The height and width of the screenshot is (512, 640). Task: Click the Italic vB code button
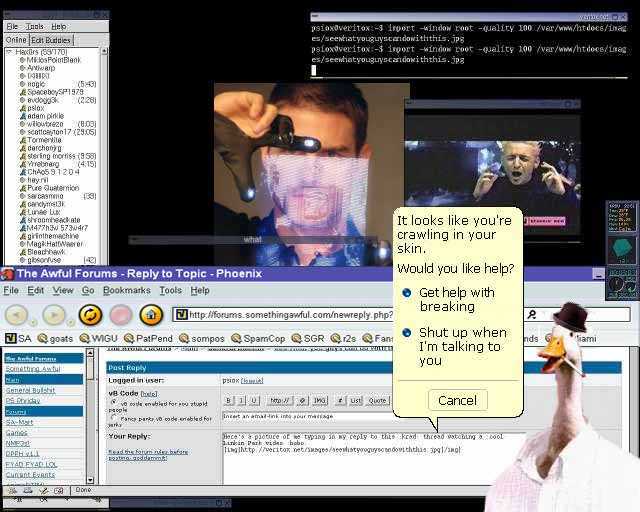click(241, 401)
